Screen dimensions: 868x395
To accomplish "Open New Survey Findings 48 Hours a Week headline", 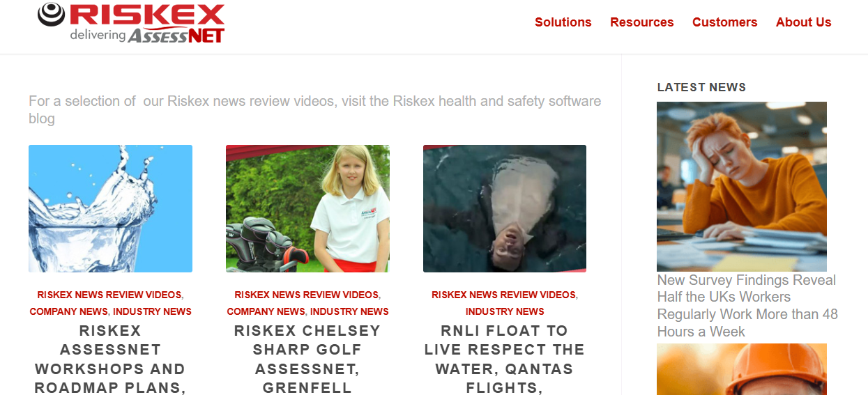I will coord(747,306).
